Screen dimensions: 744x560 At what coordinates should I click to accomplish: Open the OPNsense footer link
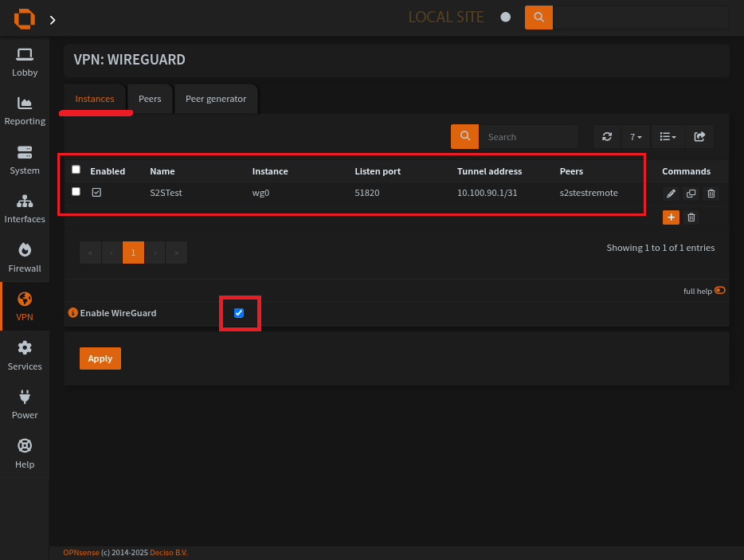[x=81, y=552]
